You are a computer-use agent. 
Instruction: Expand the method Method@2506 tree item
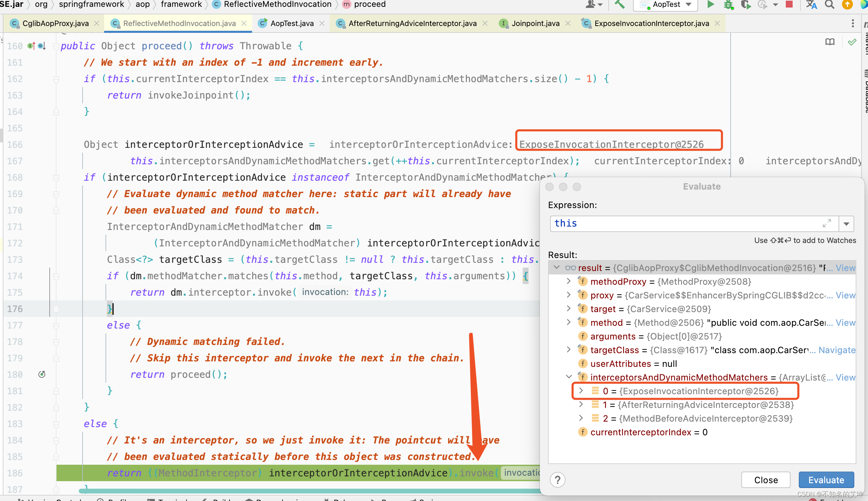(x=568, y=323)
